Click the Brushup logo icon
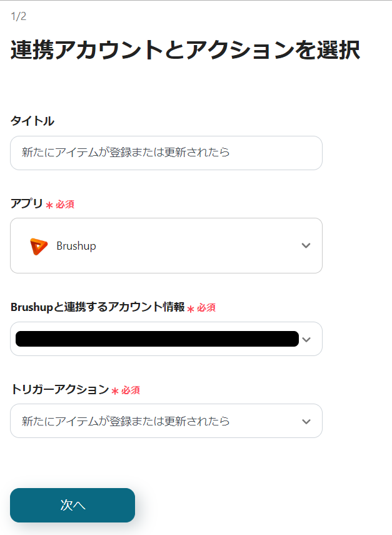The height and width of the screenshot is (535, 392). (39, 247)
